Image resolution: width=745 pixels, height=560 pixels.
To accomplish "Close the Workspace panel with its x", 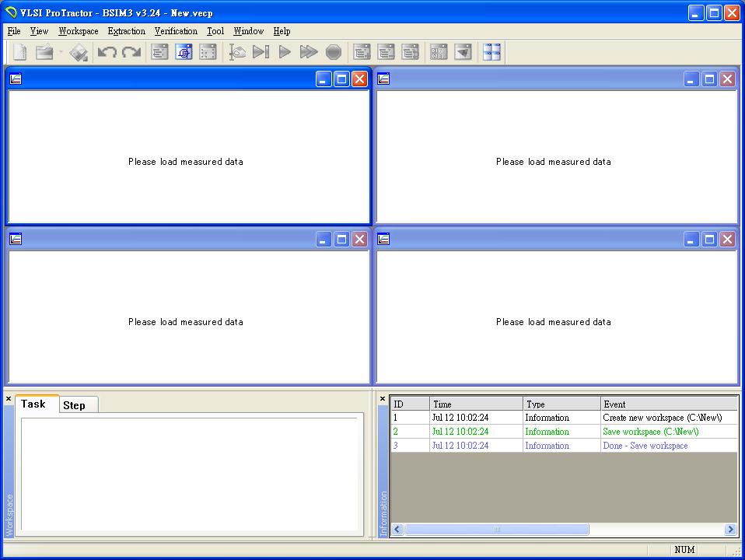I will 9,399.
